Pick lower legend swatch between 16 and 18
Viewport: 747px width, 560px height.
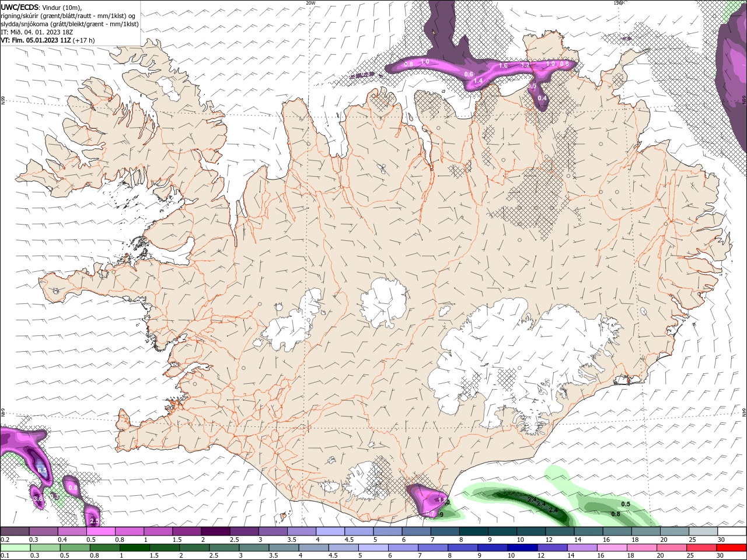point(612,547)
